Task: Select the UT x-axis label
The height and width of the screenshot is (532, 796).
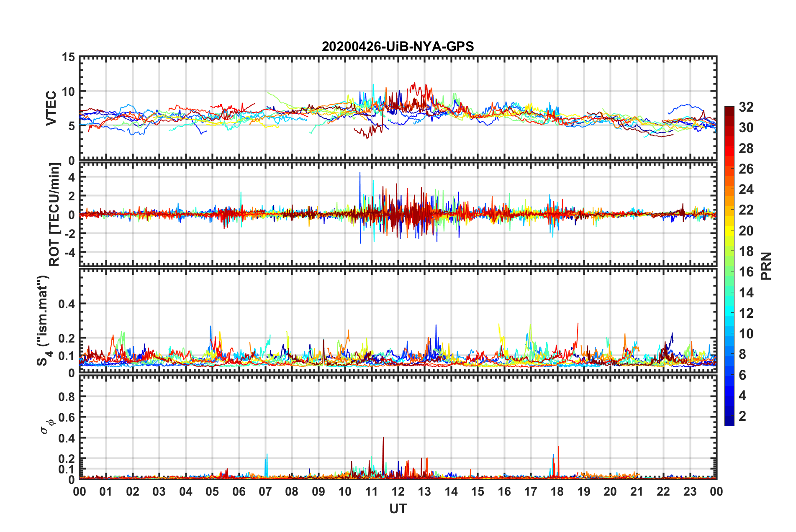Action: (398, 509)
